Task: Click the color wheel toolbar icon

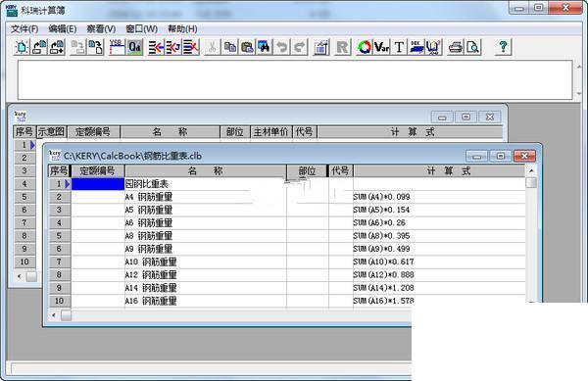Action: click(364, 47)
